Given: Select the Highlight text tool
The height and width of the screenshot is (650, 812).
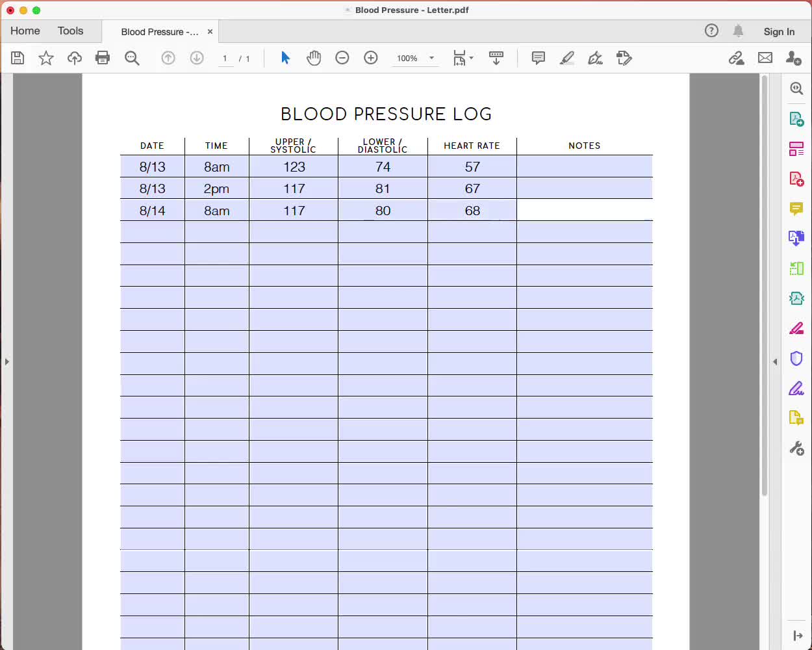Looking at the screenshot, I should point(566,58).
